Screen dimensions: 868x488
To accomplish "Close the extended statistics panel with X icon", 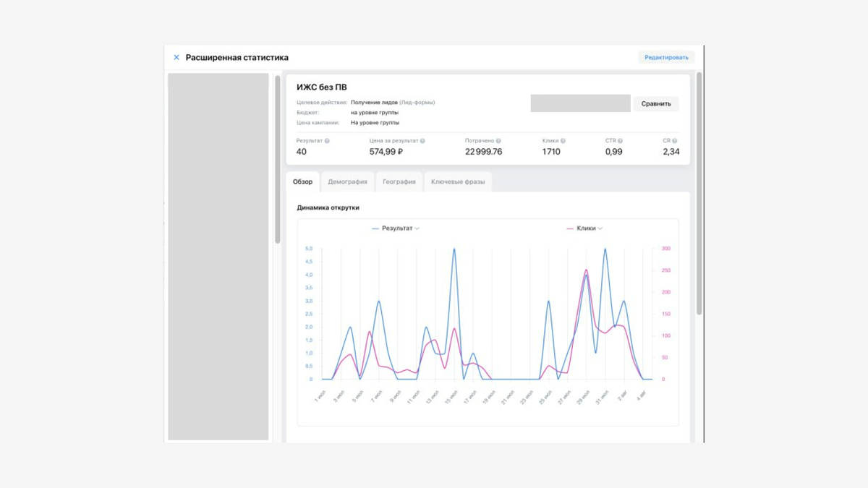I will 176,57.
